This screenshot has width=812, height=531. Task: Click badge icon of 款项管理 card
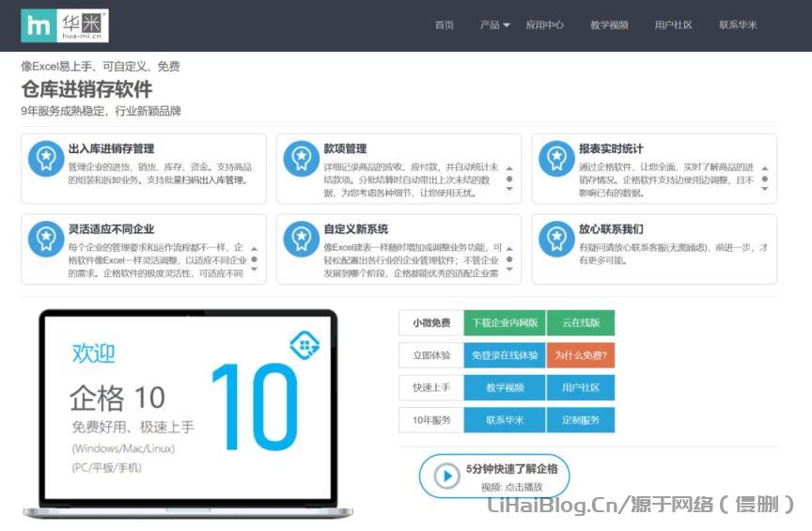point(302,159)
